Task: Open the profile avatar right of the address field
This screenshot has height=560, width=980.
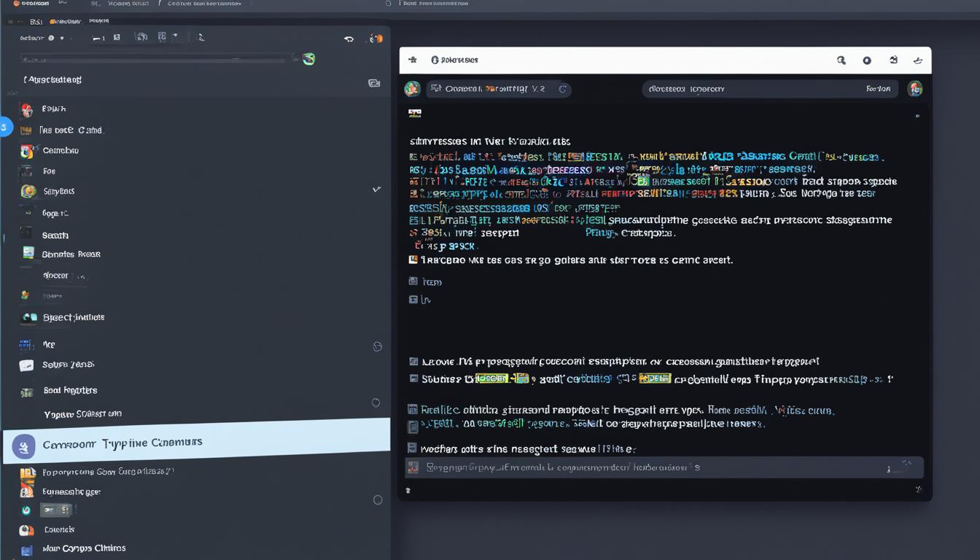Action: coord(914,89)
